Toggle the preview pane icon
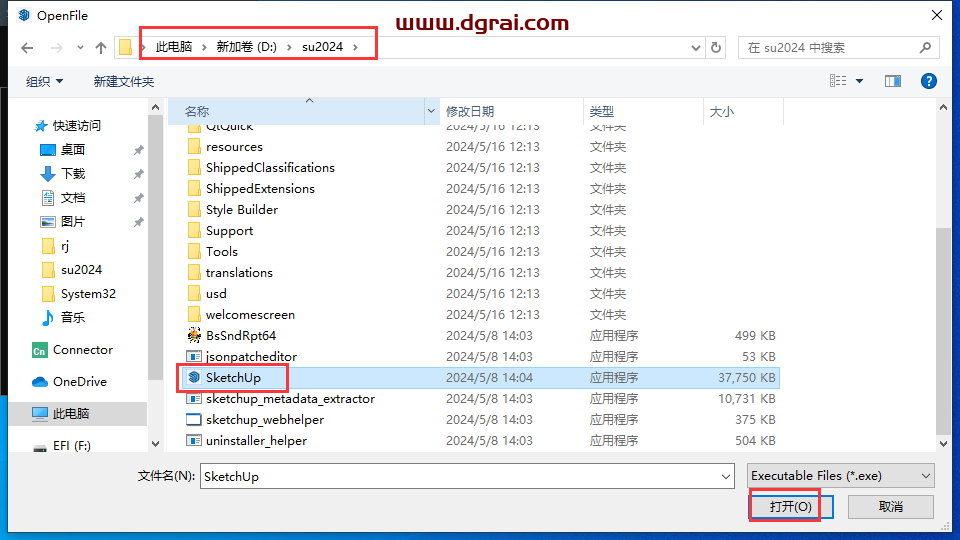 tap(893, 81)
